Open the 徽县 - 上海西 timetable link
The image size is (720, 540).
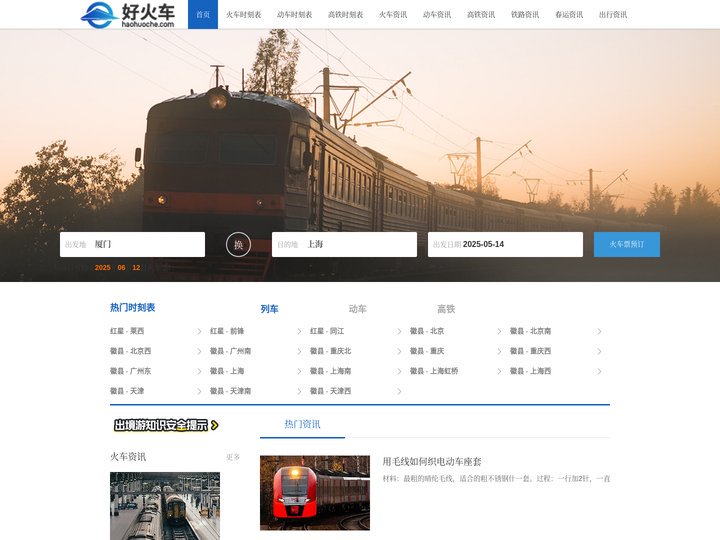[530, 371]
